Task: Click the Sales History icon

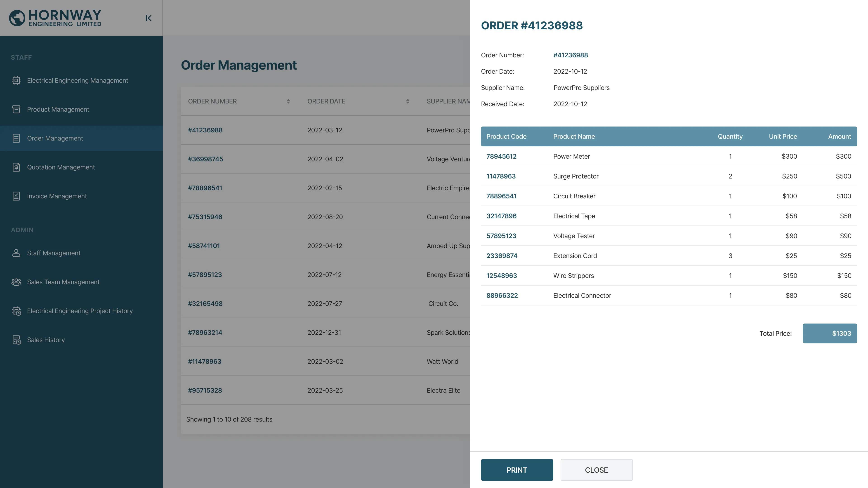Action: tap(16, 340)
